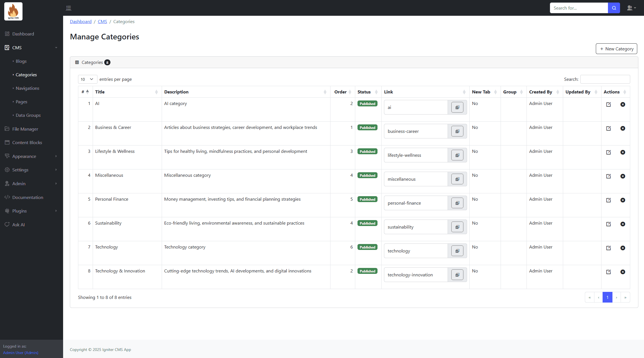Focus the table Search input field
Image resolution: width=644 pixels, height=358 pixels.
point(605,79)
